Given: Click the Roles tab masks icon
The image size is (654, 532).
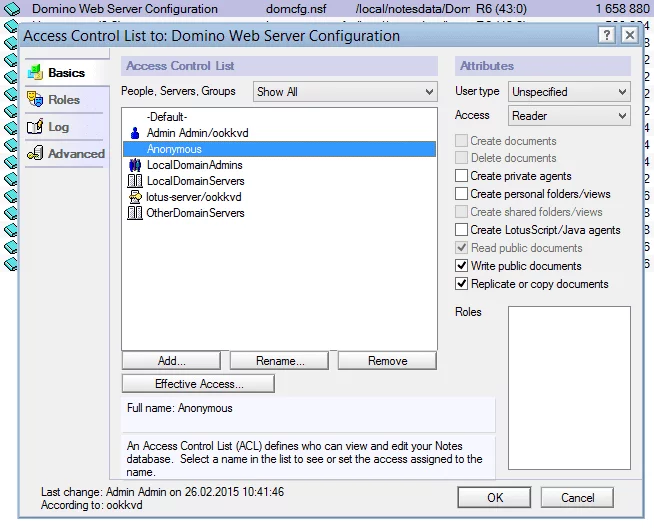Looking at the screenshot, I should pos(35,100).
